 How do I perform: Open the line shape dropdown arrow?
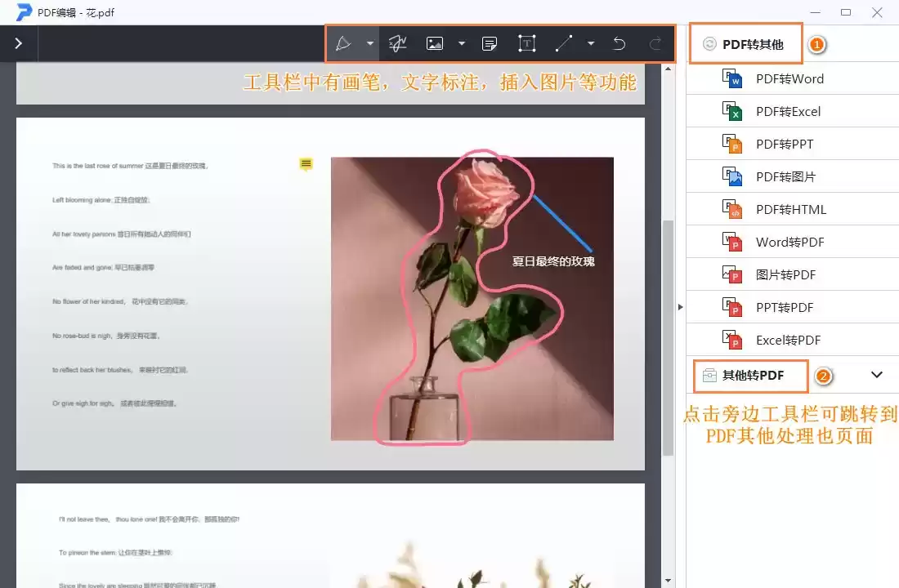[591, 44]
